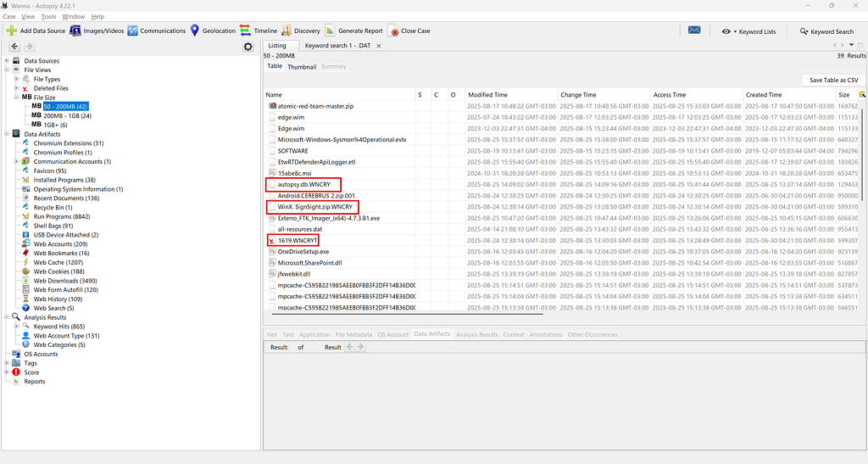Select the Hex viewer tab
The width and height of the screenshot is (868, 464).
[272, 334]
